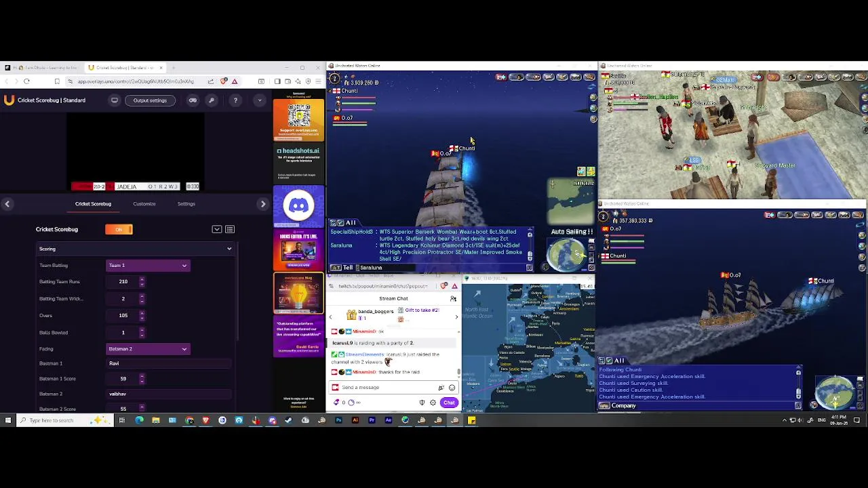Viewport: 868px width, 488px height.
Task: Click the Batsman 1 Score stepper arrows
Action: pos(142,378)
